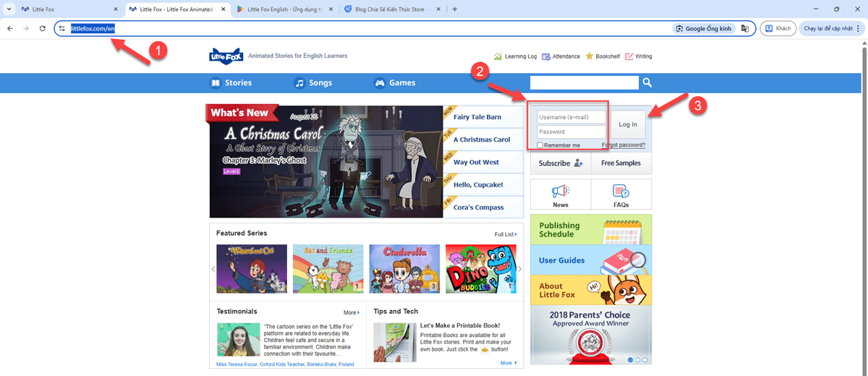Image resolution: width=868 pixels, height=376 pixels.
Task: Expand the Featured Series Full List
Action: click(506, 234)
